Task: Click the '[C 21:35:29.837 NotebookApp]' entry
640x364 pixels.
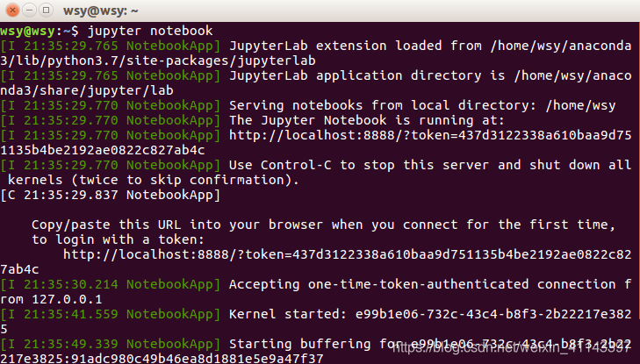Action: [111, 195]
